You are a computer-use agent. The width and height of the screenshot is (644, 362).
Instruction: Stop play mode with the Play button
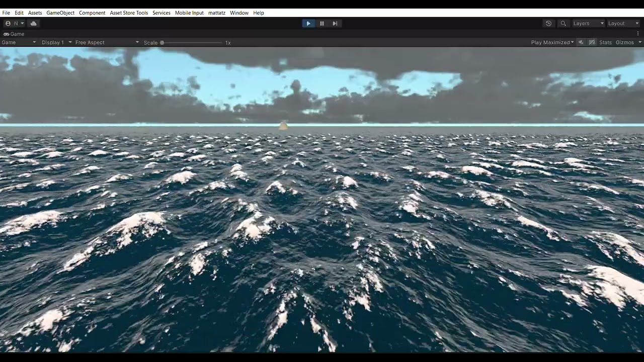click(308, 24)
